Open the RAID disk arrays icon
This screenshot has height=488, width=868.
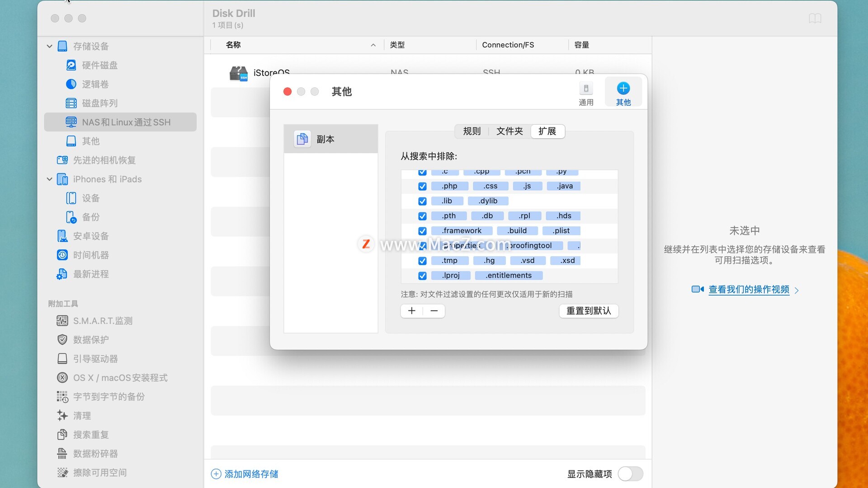point(71,103)
